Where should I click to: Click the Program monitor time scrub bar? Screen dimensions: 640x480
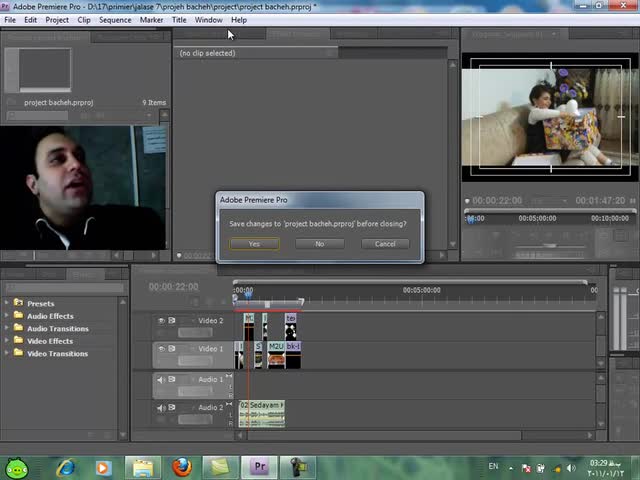[548, 218]
